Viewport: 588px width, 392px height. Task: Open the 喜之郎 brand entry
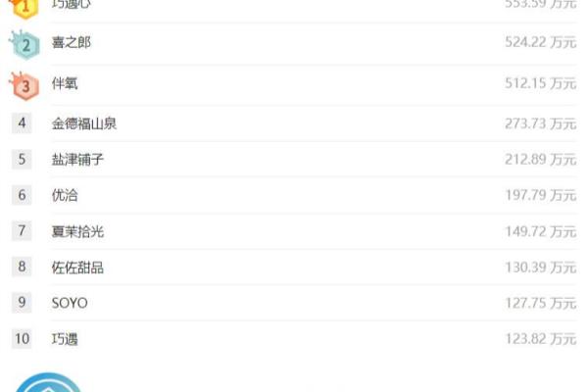pyautogui.click(x=72, y=42)
